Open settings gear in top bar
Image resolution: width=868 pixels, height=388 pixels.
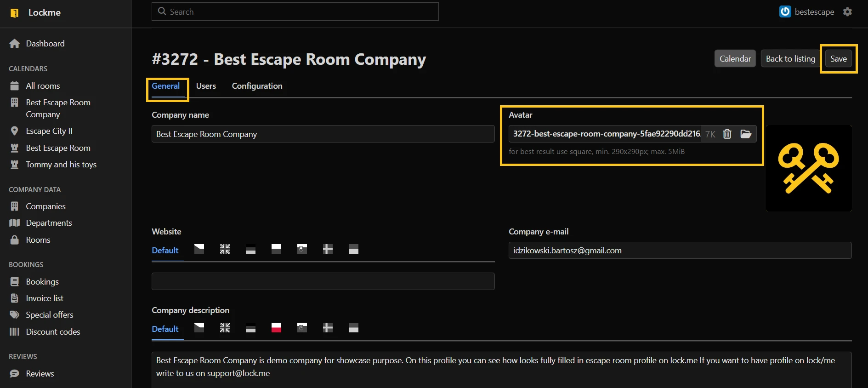[x=847, y=12]
